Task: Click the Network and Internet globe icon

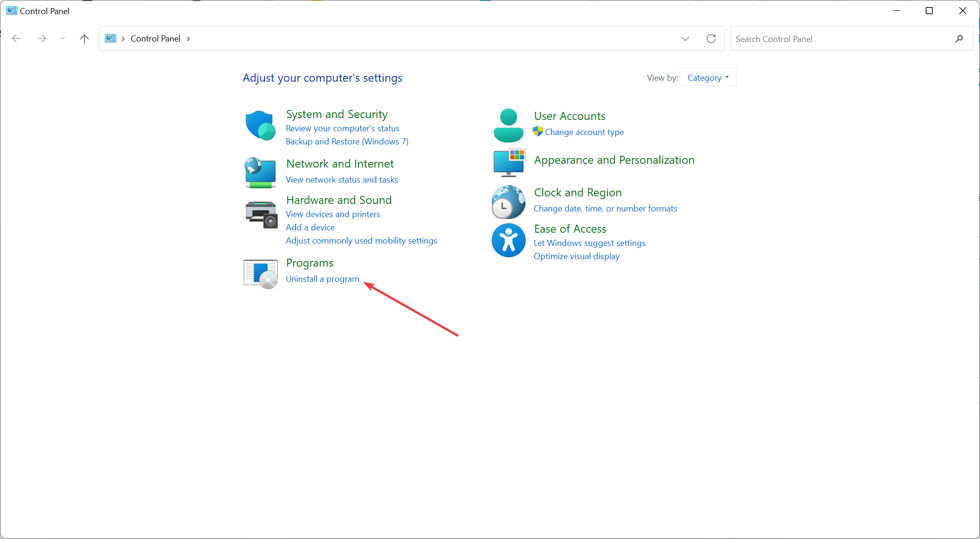Action: click(260, 172)
